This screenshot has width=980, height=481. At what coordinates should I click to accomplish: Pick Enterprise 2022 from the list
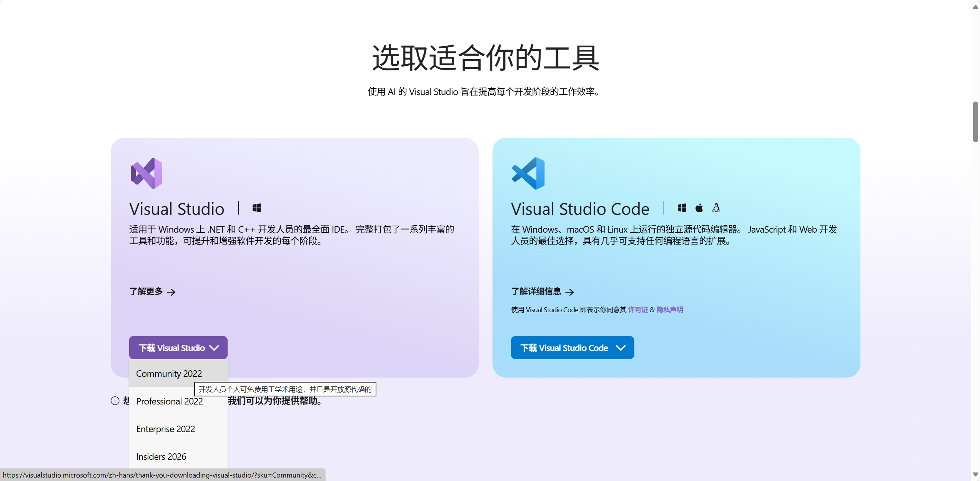point(165,429)
